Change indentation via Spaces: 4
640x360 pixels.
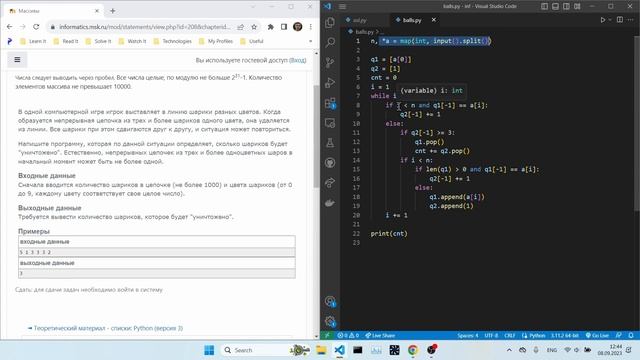click(x=467, y=336)
